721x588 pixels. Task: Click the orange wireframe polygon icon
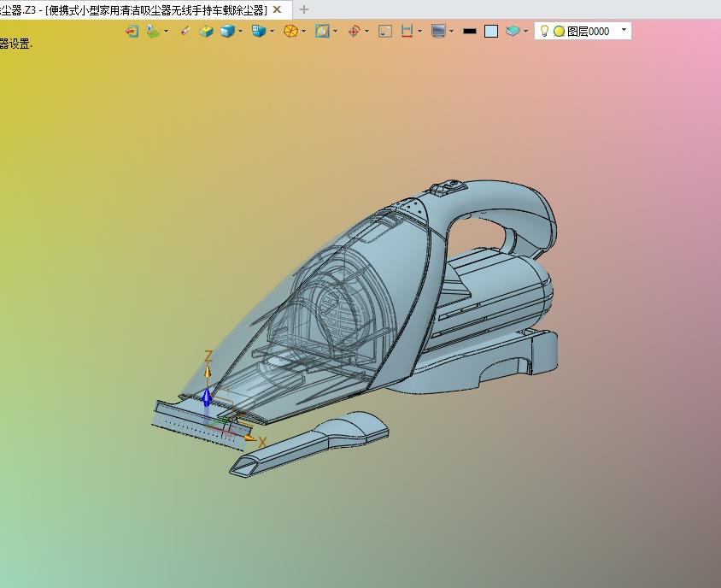click(290, 32)
